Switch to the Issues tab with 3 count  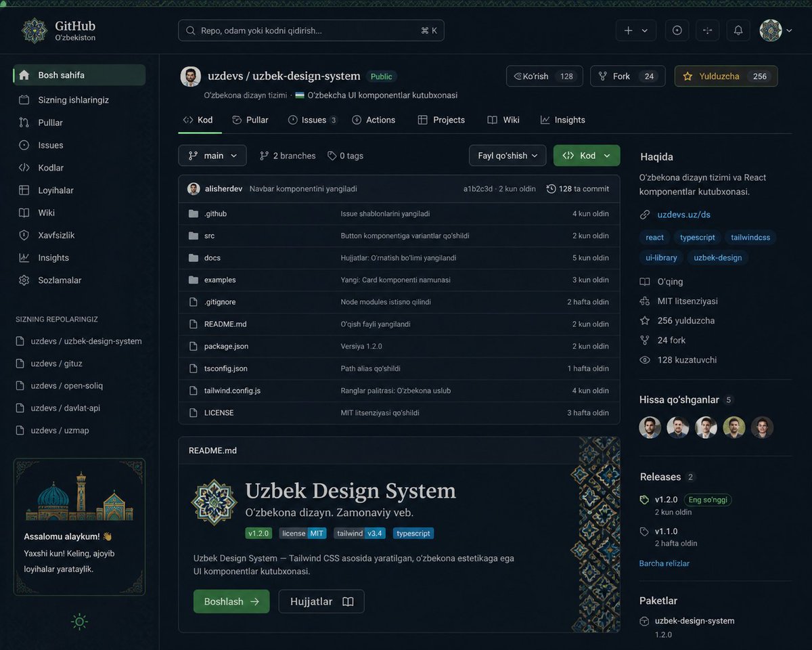(x=313, y=120)
